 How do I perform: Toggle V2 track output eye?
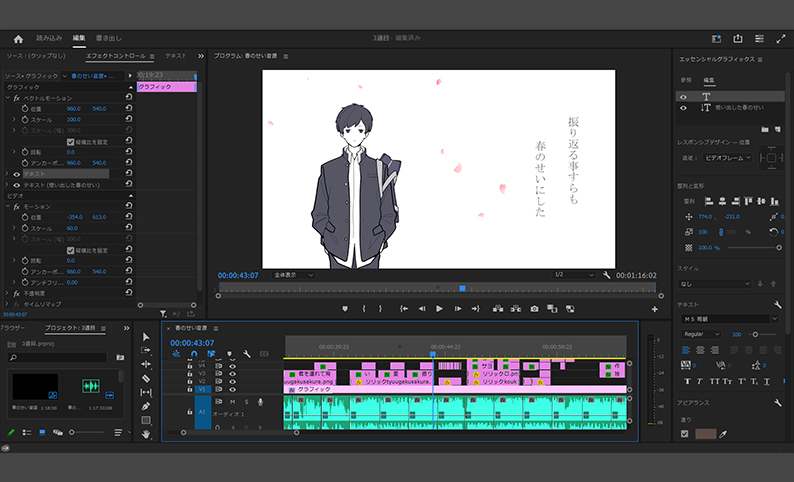click(x=232, y=381)
